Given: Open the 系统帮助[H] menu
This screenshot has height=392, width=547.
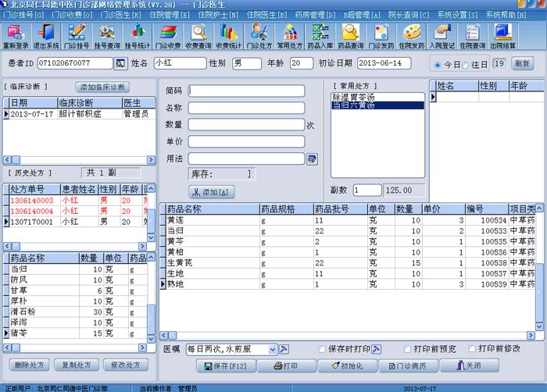Looking at the screenshot, I should coord(506,15).
